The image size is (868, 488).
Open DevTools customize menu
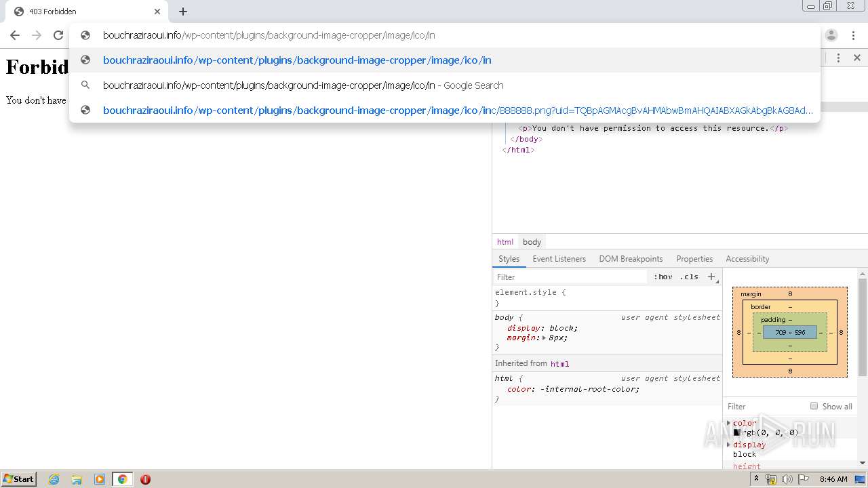(838, 58)
